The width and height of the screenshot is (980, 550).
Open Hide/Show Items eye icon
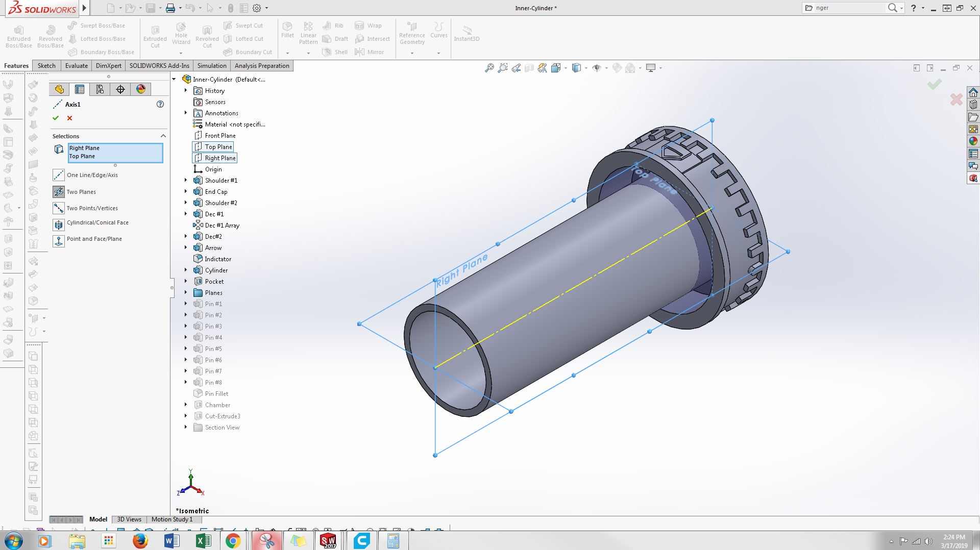pos(597,68)
